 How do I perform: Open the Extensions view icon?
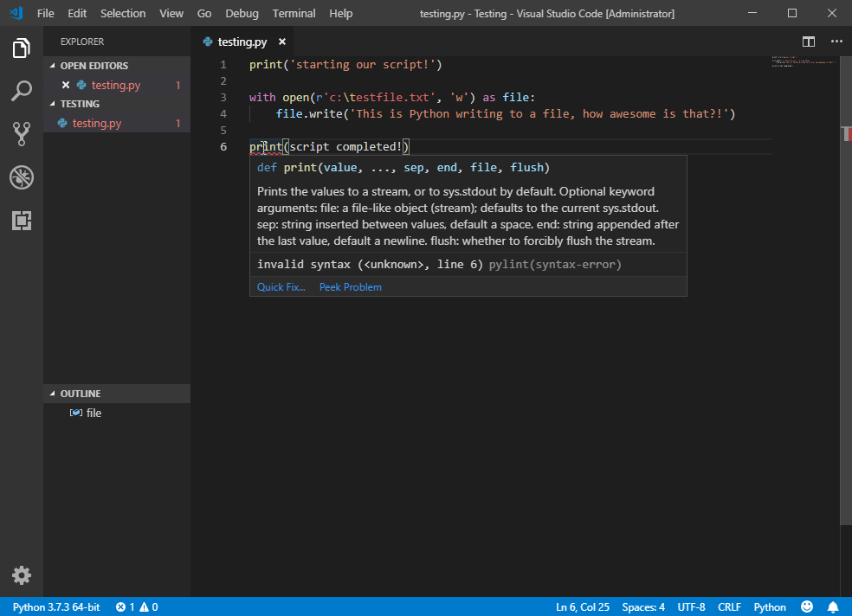coord(21,221)
